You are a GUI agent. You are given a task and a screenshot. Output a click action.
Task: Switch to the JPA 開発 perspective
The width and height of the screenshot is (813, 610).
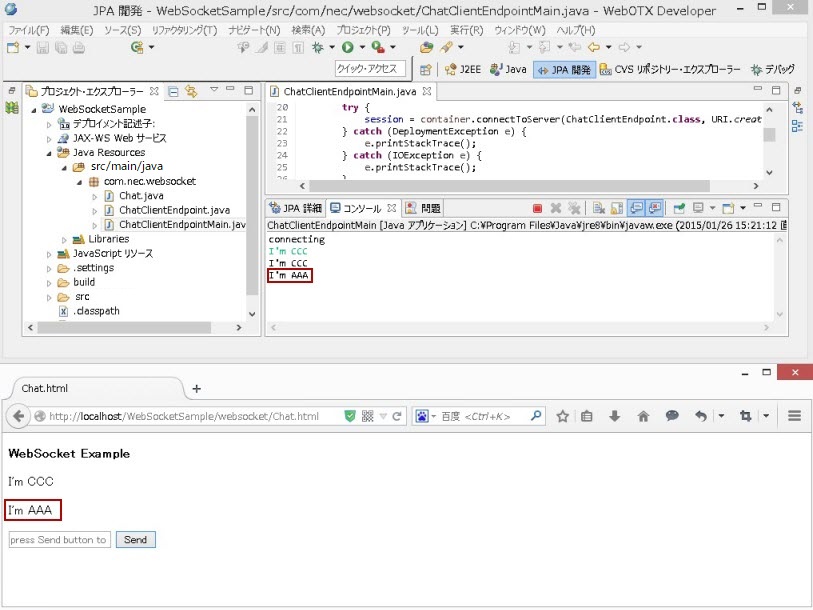564,69
